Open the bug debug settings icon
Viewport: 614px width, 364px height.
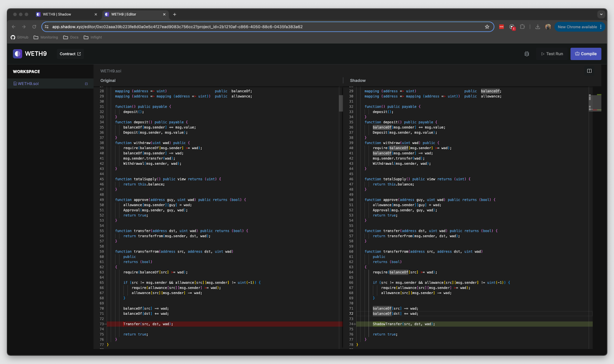[527, 54]
